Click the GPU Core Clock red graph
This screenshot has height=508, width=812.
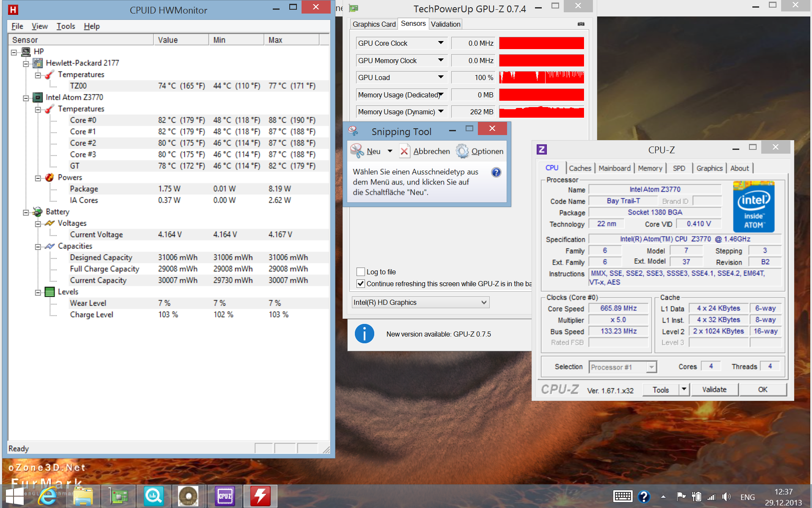click(x=541, y=43)
